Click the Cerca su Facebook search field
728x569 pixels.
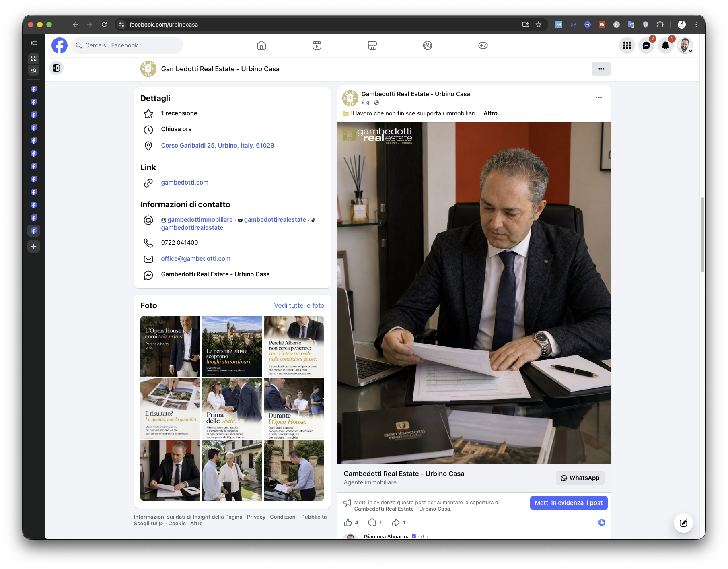point(127,45)
